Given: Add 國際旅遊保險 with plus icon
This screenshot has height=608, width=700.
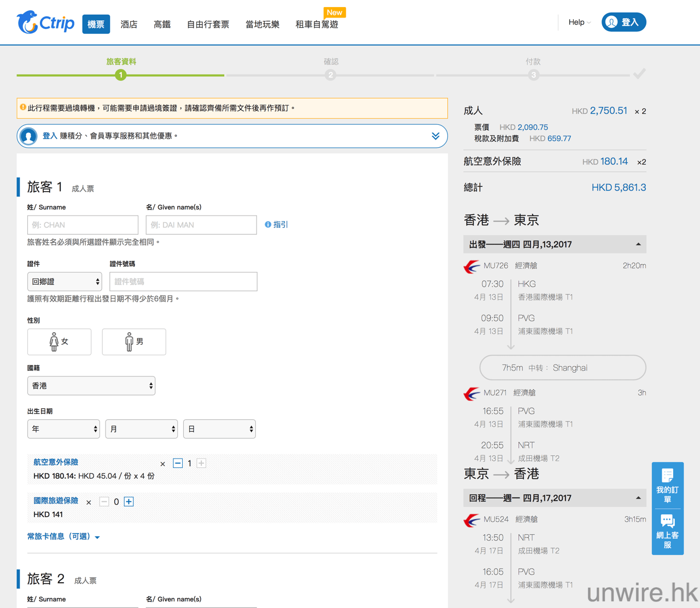Looking at the screenshot, I should coord(129,502).
